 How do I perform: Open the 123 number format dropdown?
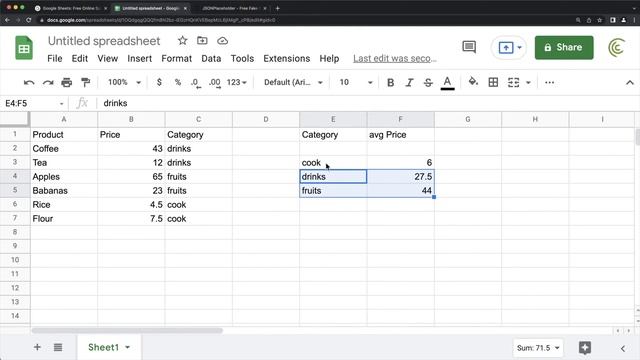237,82
